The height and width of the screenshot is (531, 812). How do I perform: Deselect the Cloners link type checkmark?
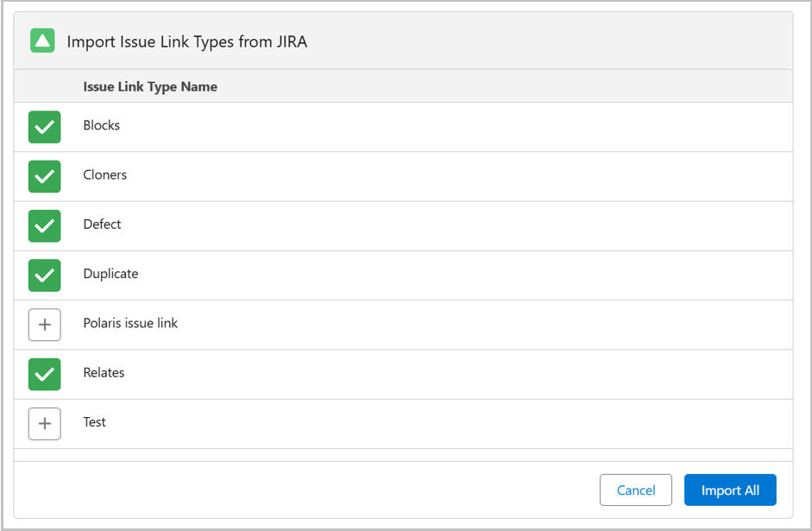pyautogui.click(x=45, y=176)
